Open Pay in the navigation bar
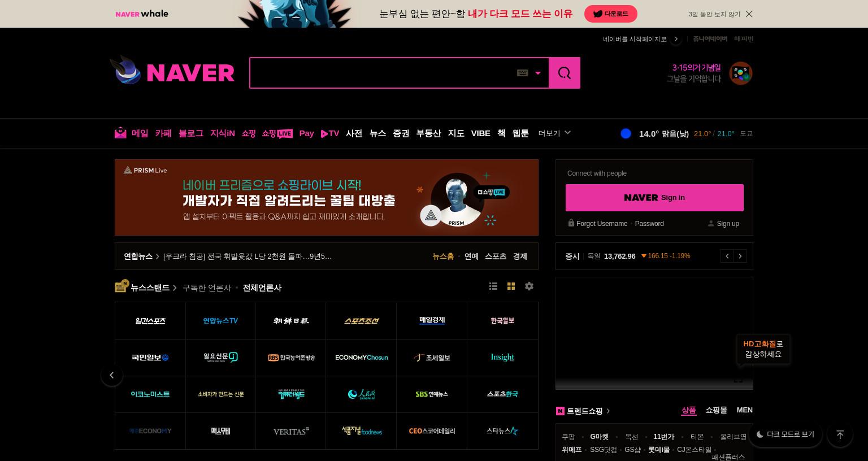Viewport: 868px width, 461px height. (307, 133)
